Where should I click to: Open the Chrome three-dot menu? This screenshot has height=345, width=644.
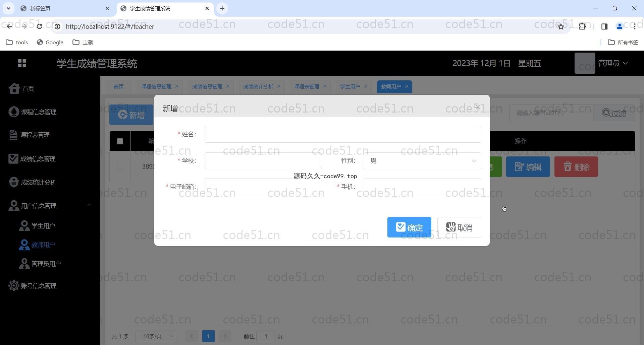(635, 26)
